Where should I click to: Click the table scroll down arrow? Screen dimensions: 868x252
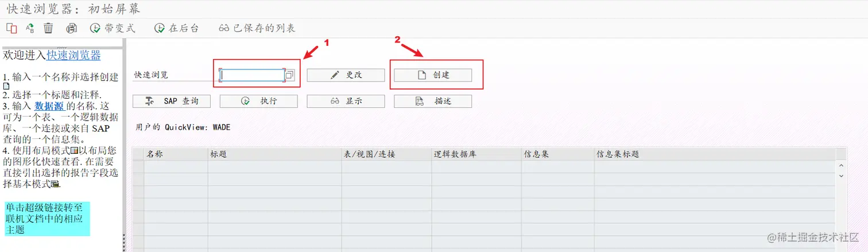pos(841,175)
